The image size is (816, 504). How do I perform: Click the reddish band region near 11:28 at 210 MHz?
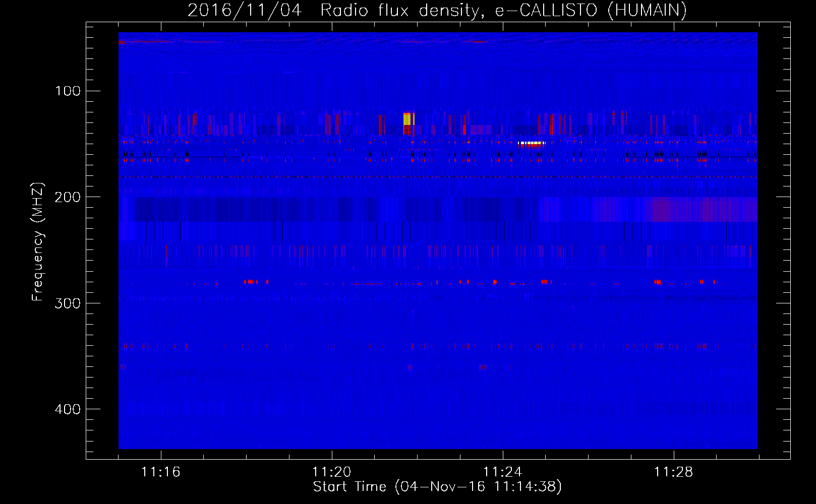pos(705,209)
